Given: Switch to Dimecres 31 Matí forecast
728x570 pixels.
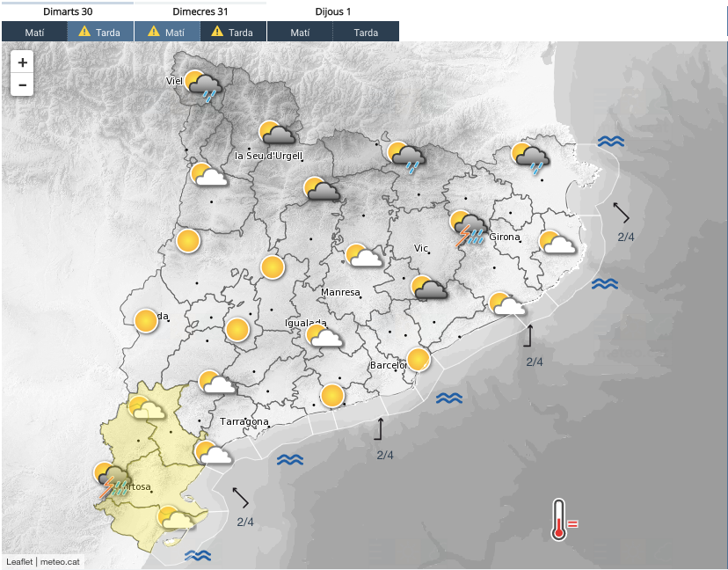Looking at the screenshot, I should [x=167, y=33].
